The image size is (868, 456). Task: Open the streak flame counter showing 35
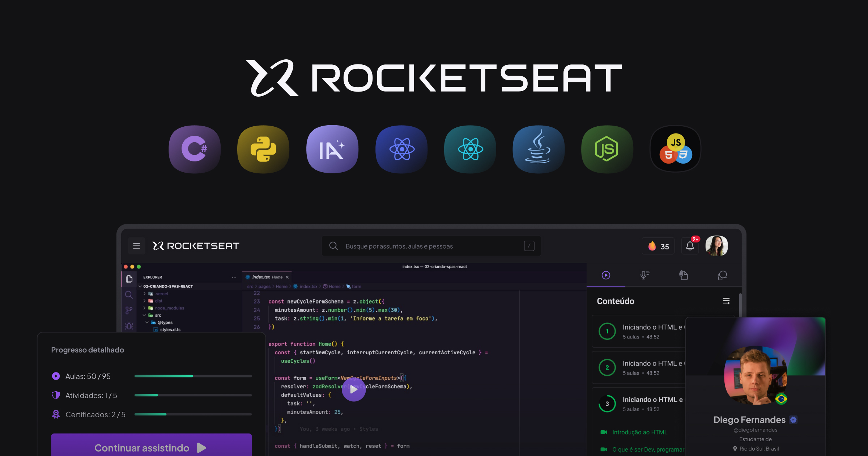[658, 246]
